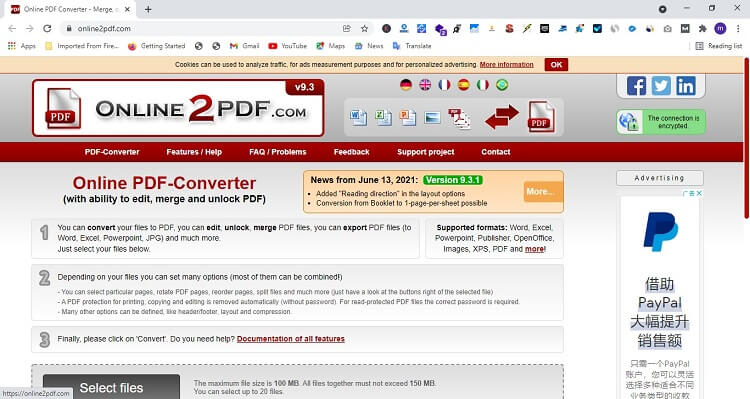This screenshot has width=750, height=399.
Task: Open Support project menu item
Action: pyautogui.click(x=426, y=152)
